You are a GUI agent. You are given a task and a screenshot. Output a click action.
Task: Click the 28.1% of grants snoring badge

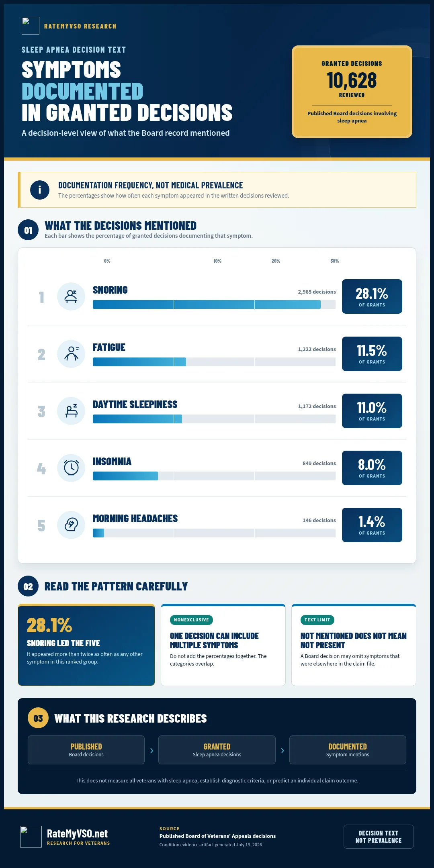(372, 296)
